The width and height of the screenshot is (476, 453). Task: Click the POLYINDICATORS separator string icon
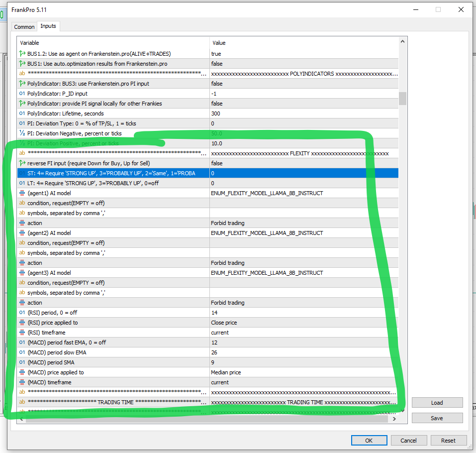[22, 74]
